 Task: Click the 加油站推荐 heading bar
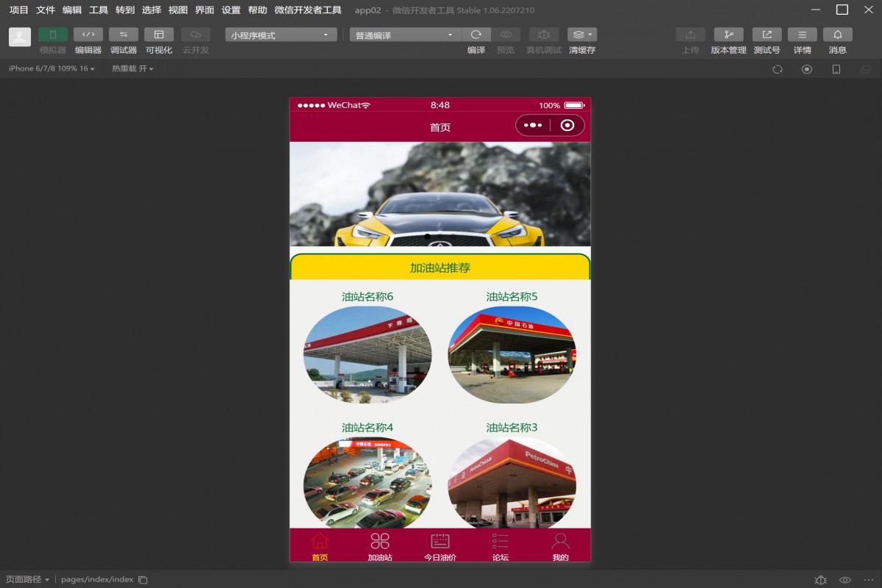[x=440, y=268]
